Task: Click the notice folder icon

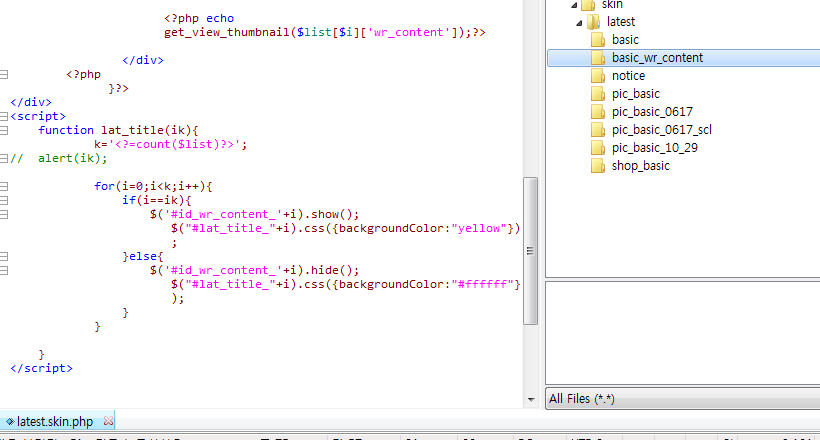Action: (598, 76)
